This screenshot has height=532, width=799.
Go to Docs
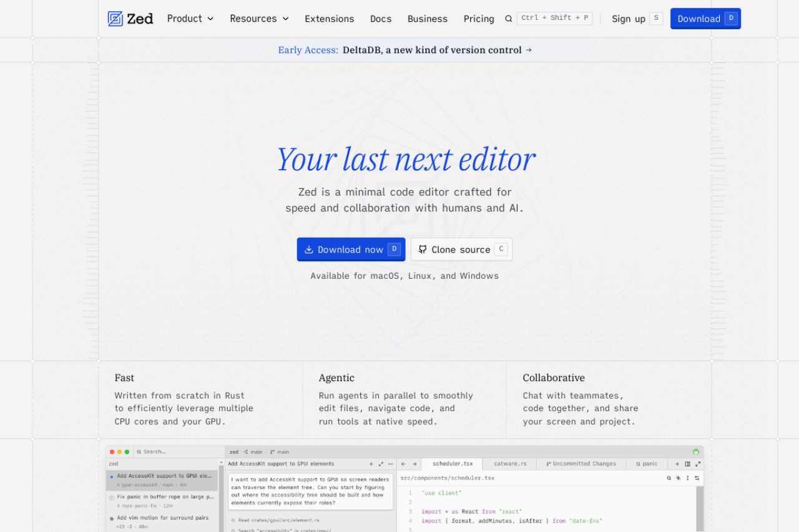point(381,19)
